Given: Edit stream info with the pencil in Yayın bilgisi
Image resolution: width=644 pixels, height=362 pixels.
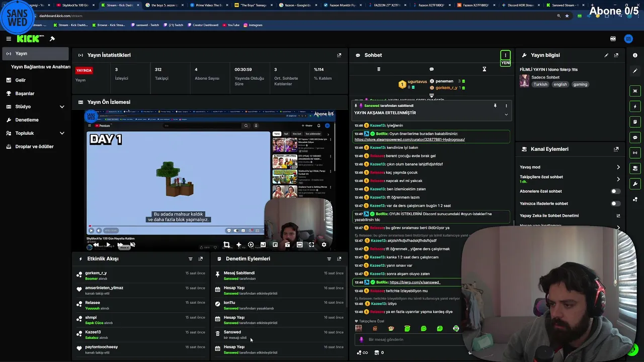Looking at the screenshot, I should (x=606, y=55).
